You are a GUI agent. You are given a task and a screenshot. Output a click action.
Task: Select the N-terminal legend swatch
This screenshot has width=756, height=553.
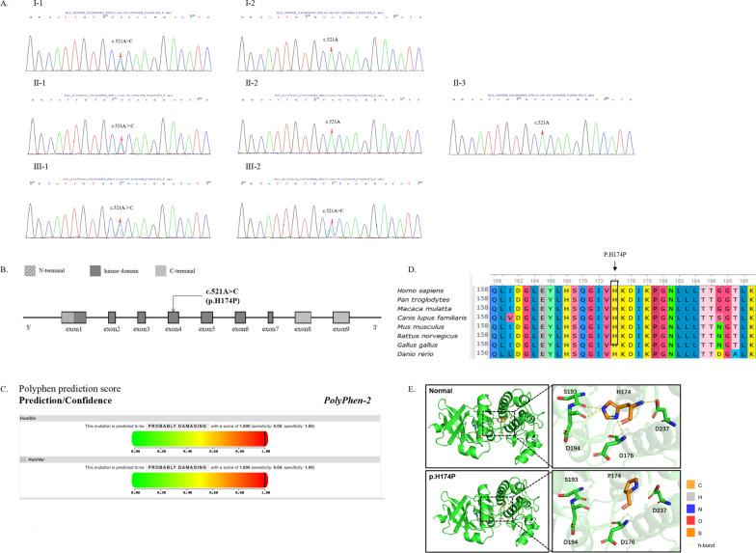30,270
